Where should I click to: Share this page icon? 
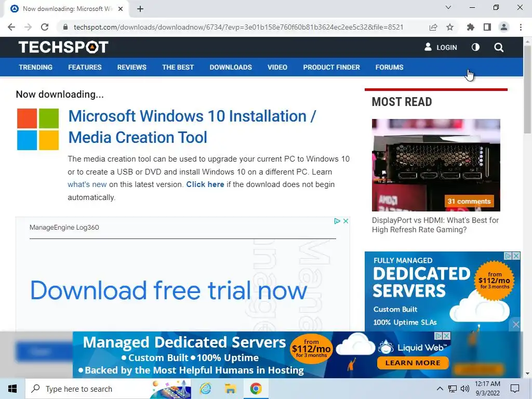pyautogui.click(x=433, y=27)
